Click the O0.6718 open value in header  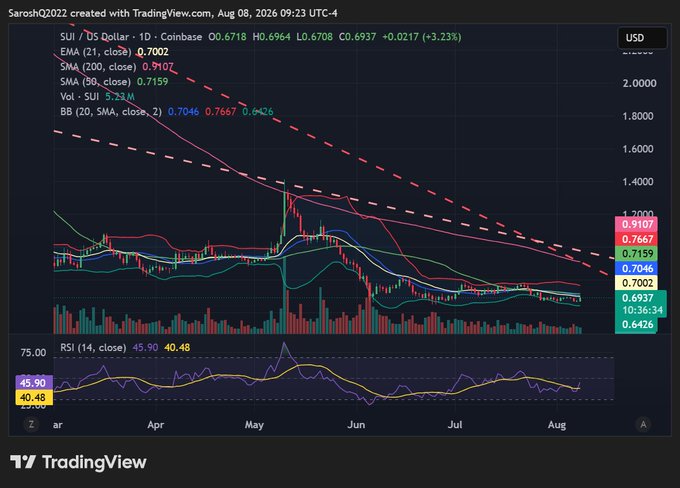(x=227, y=37)
